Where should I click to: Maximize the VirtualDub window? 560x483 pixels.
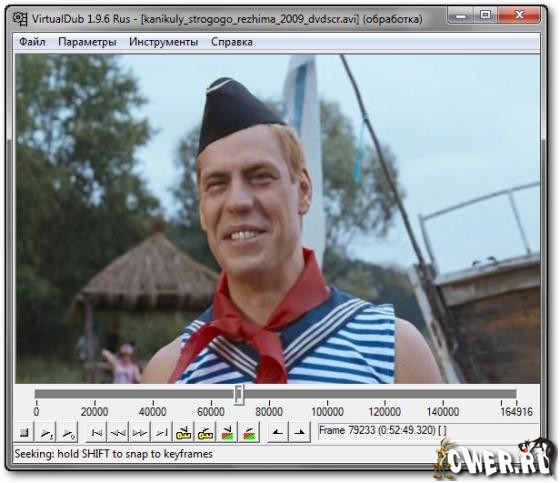click(x=485, y=15)
